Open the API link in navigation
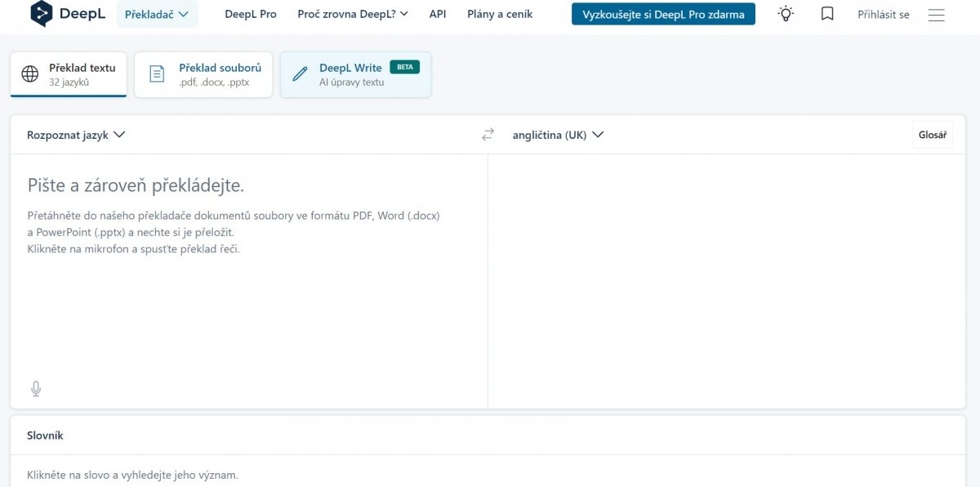Screen dimensions: 980x487 tap(438, 14)
